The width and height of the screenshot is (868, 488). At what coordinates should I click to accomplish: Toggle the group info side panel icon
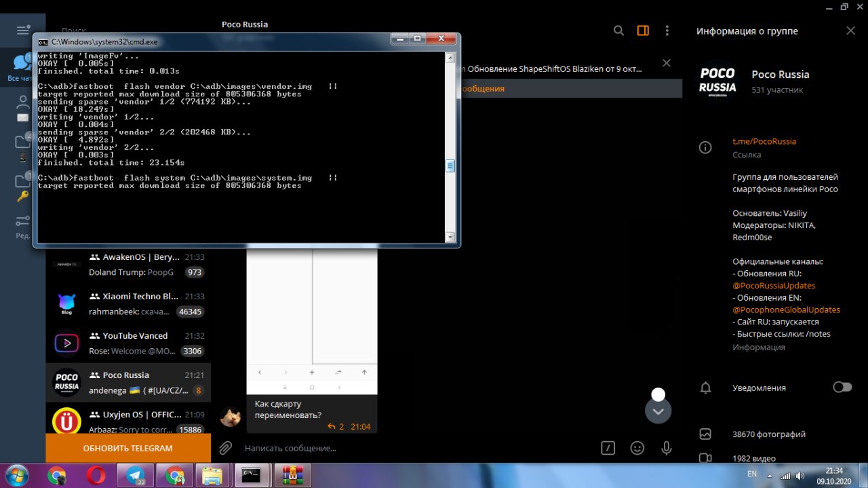tap(643, 31)
